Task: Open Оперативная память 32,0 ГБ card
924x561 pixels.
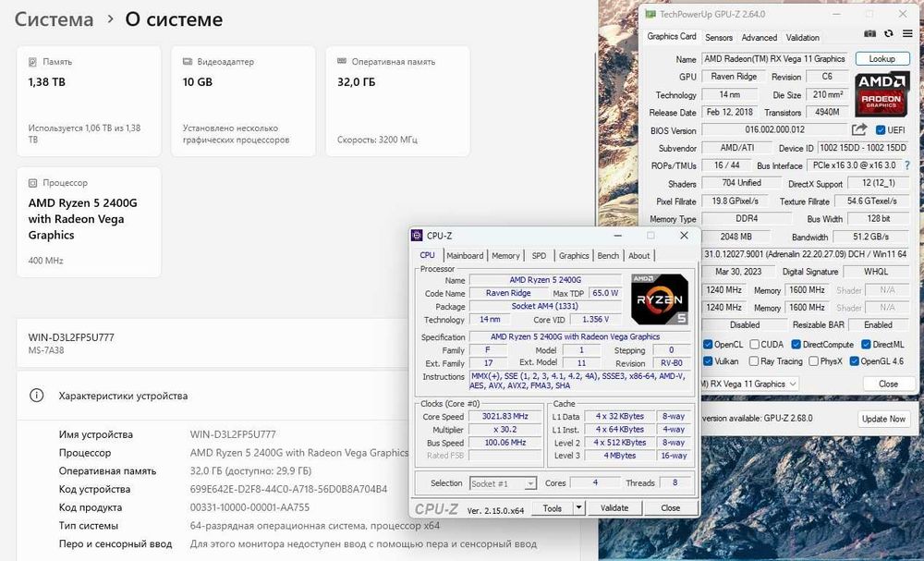Action: (x=397, y=102)
